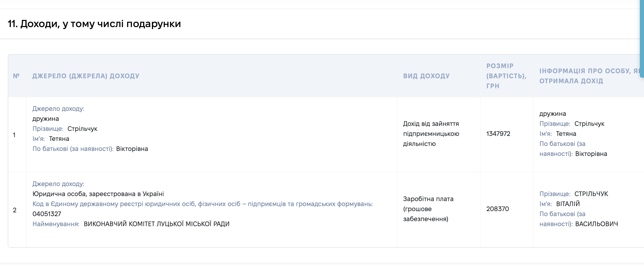644x265 pixels.
Task: Click the amount 1347972
Action: coord(498,134)
